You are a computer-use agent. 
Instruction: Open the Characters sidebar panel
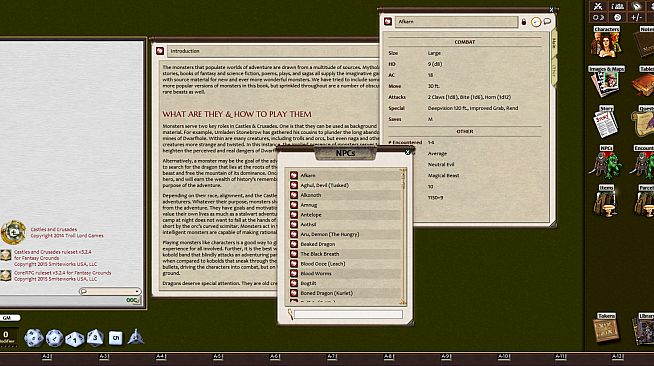point(606,42)
